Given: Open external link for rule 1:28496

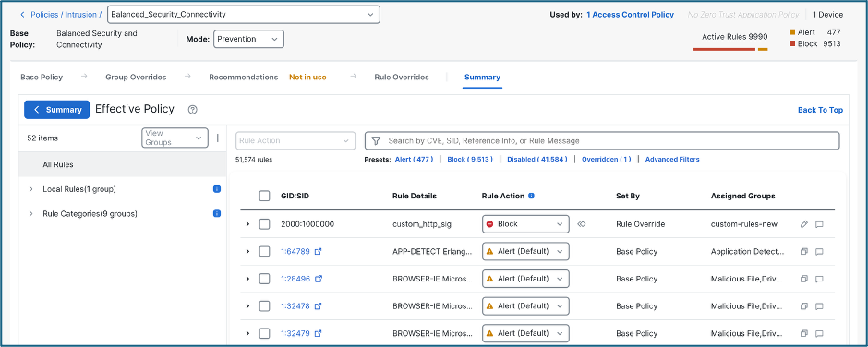Looking at the screenshot, I should (319, 279).
